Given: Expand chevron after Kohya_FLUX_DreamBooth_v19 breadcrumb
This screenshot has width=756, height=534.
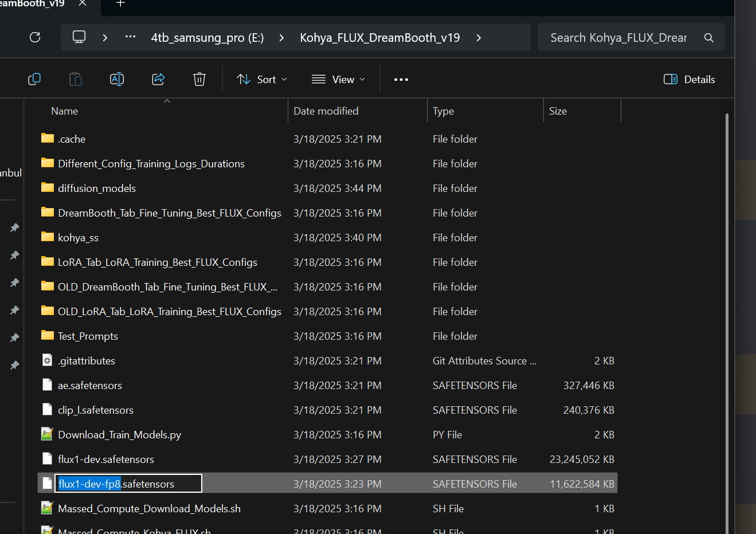Looking at the screenshot, I should point(479,38).
